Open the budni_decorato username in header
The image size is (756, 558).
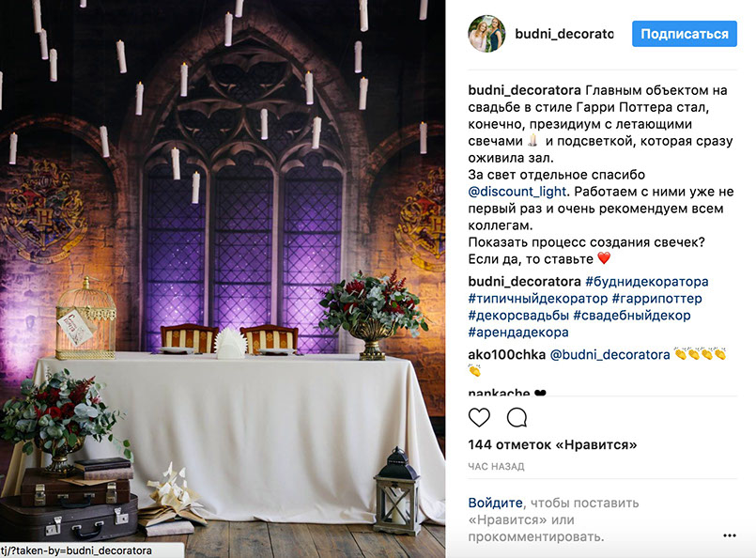tap(564, 34)
